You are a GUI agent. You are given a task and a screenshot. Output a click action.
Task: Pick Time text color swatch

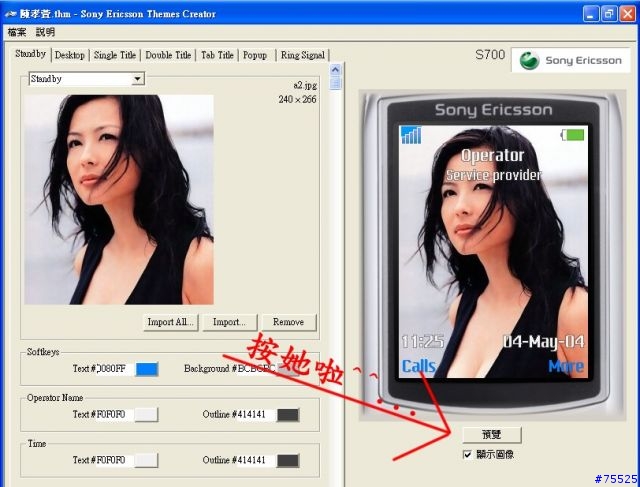click(x=146, y=460)
